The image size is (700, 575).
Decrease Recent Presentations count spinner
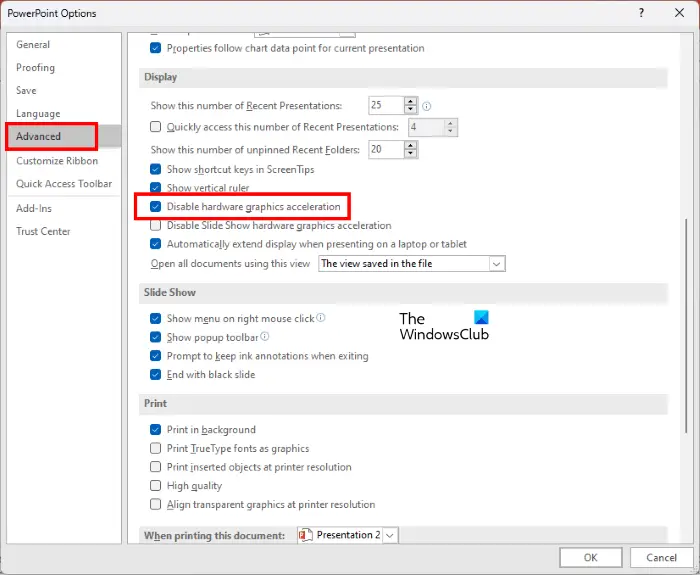[x=410, y=110]
